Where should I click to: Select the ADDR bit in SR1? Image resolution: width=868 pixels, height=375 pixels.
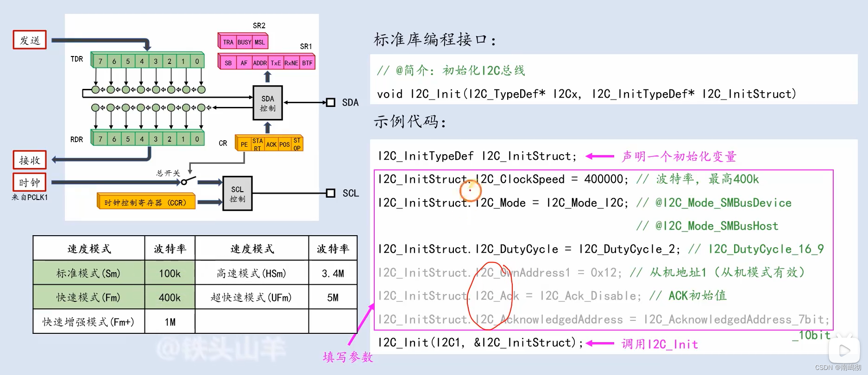[x=260, y=63]
